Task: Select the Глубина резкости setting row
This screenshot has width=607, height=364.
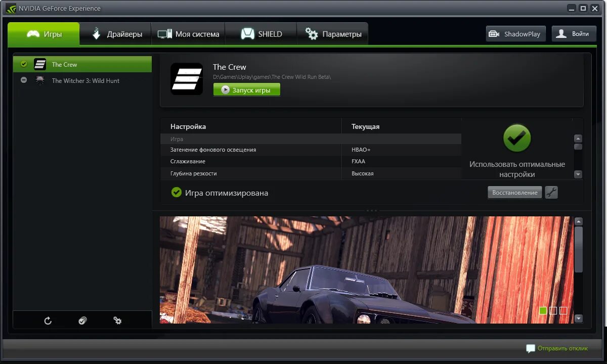Action: click(x=311, y=173)
